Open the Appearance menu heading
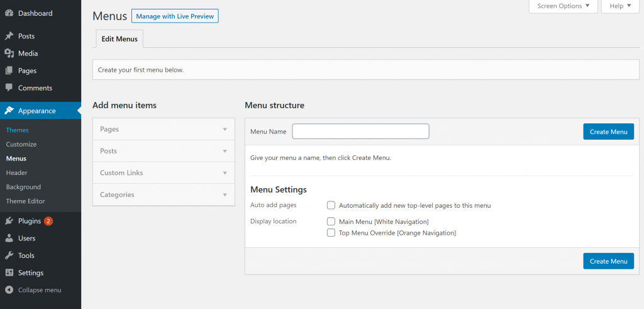Viewport: 644px width, 309px height. (x=36, y=111)
